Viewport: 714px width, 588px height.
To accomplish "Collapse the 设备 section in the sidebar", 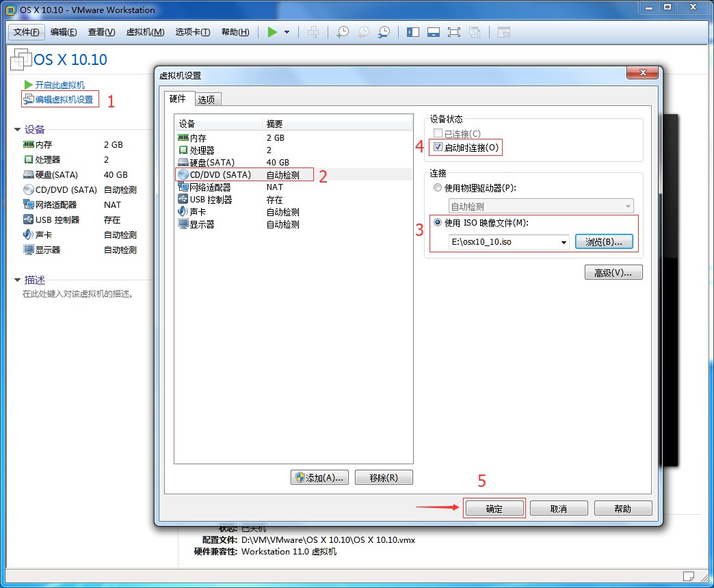I will coord(17,129).
